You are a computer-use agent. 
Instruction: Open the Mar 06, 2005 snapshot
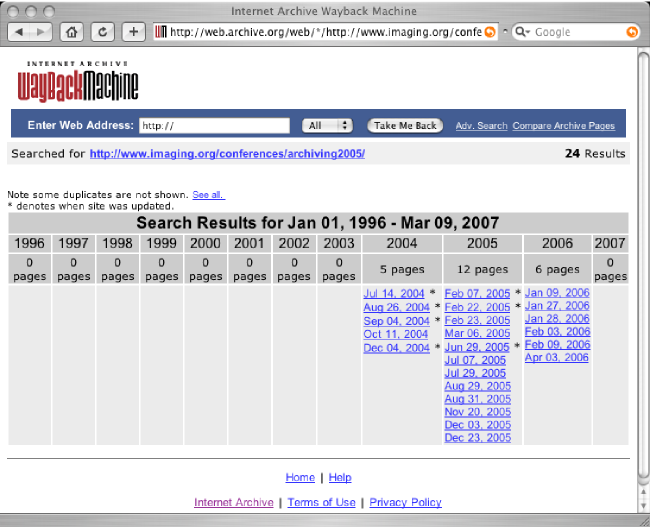(477, 333)
